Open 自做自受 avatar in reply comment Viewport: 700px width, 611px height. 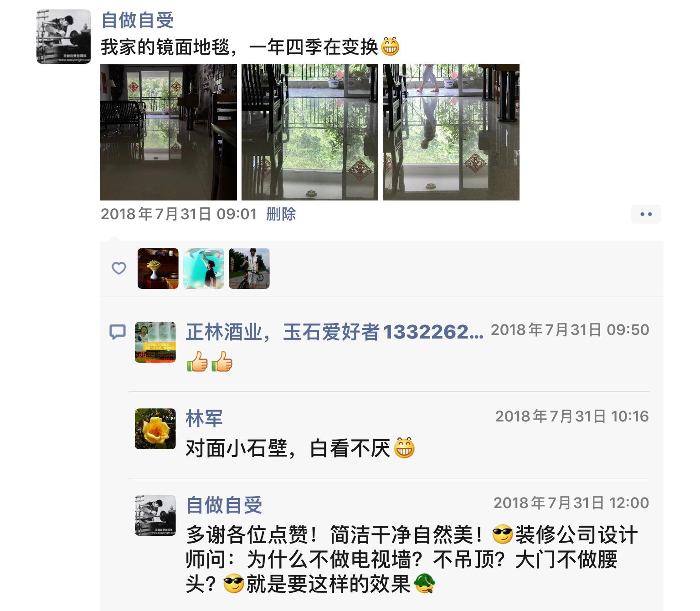(155, 515)
